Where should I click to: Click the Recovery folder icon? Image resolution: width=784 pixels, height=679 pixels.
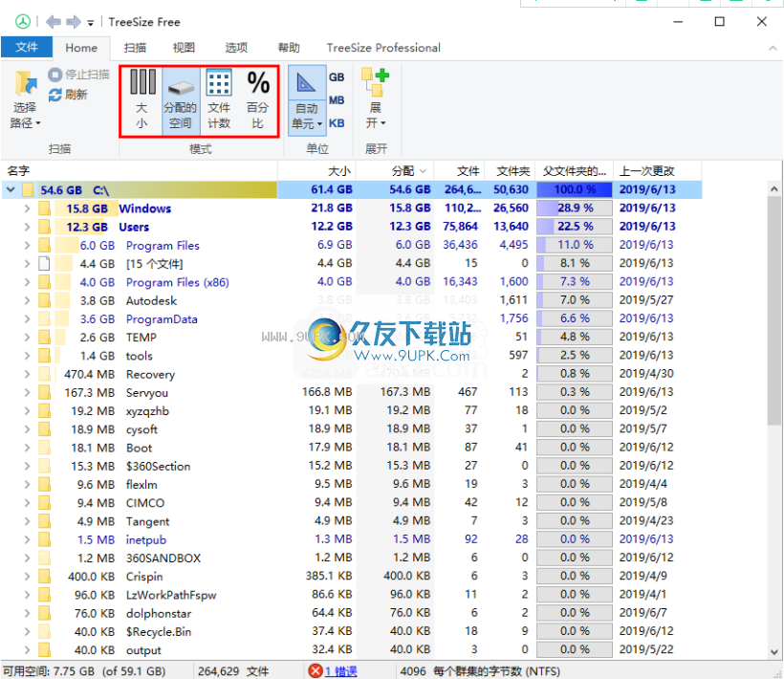coord(45,374)
